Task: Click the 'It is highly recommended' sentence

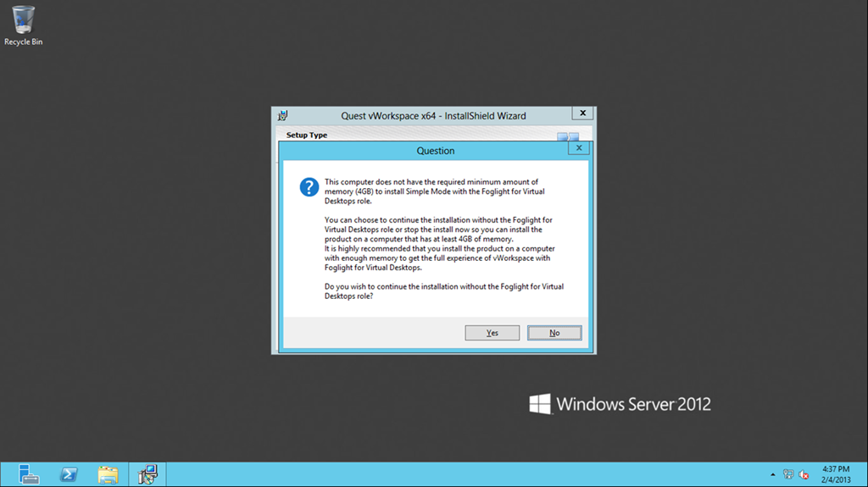Action: [440, 257]
